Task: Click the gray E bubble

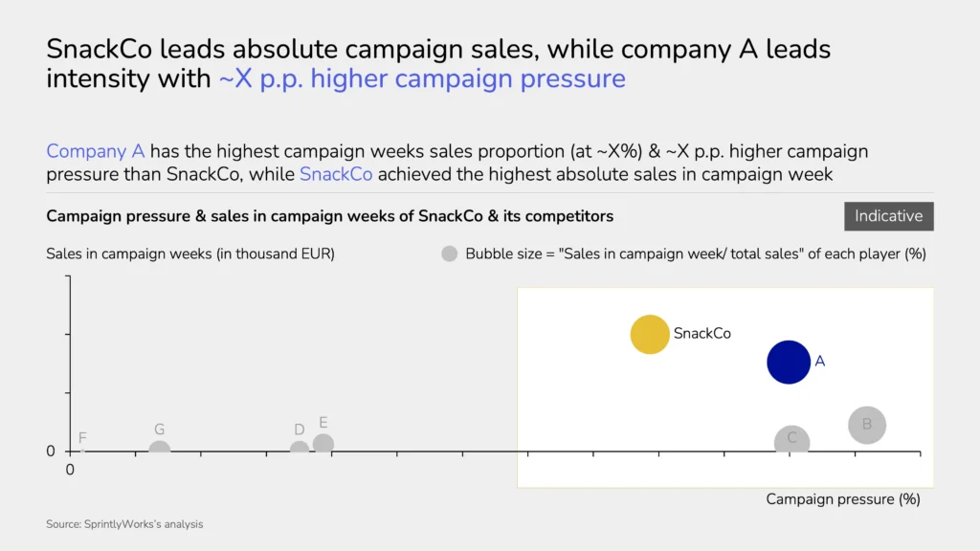Action: pos(323,443)
